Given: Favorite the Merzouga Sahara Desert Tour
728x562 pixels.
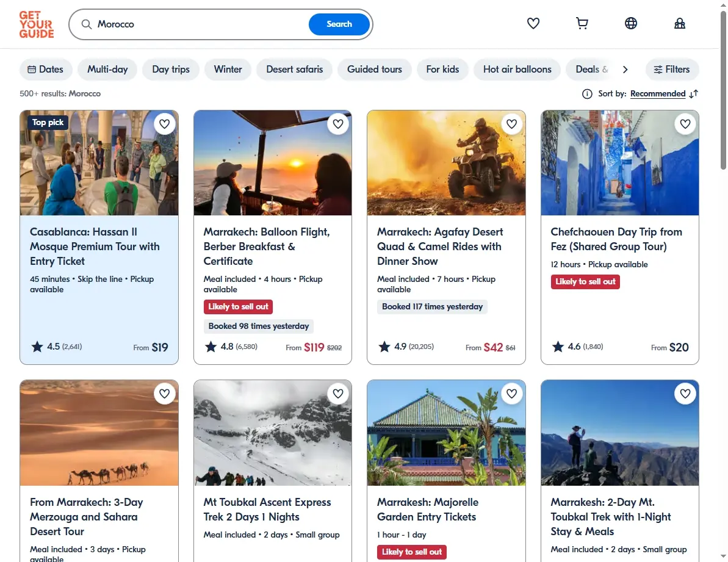Looking at the screenshot, I should [x=164, y=394].
